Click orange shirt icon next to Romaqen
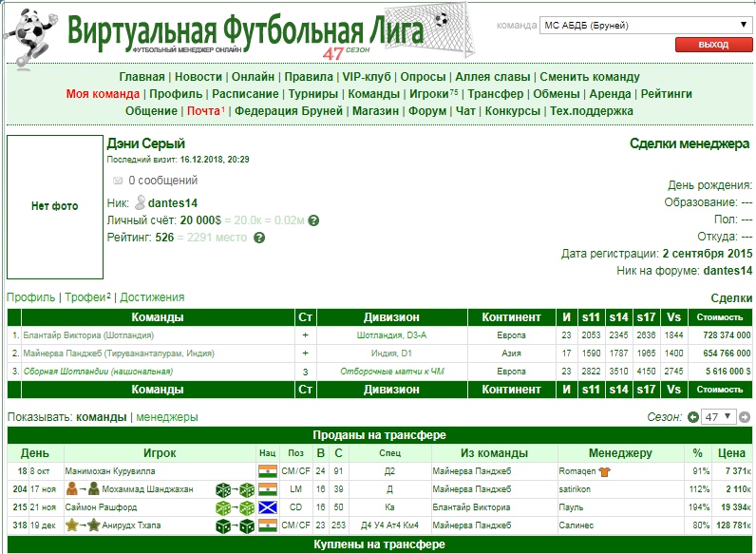 [x=604, y=471]
